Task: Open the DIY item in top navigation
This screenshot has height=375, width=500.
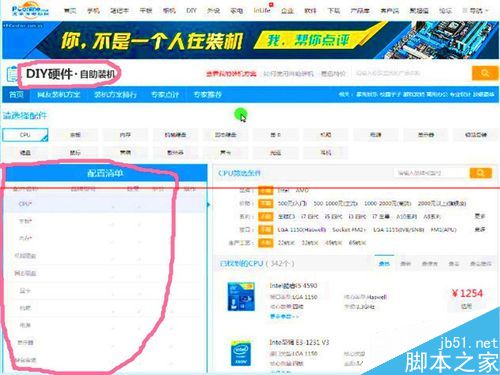Action: [191, 11]
